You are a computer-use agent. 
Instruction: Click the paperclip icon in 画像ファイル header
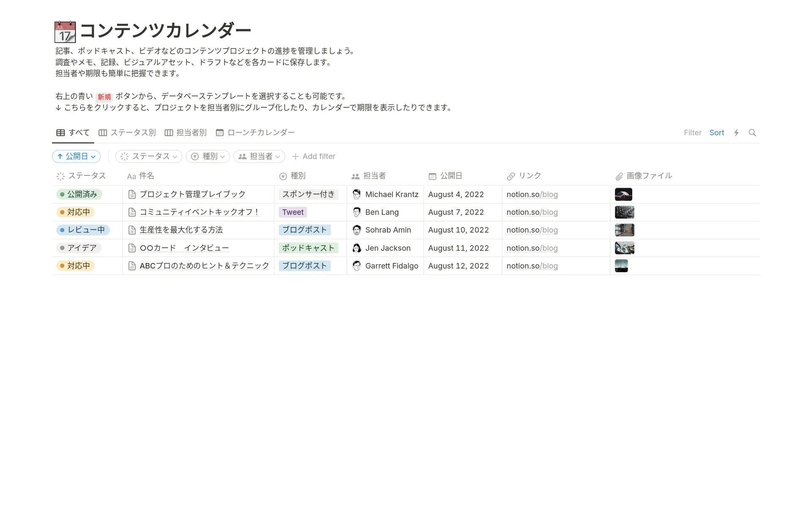(x=619, y=175)
